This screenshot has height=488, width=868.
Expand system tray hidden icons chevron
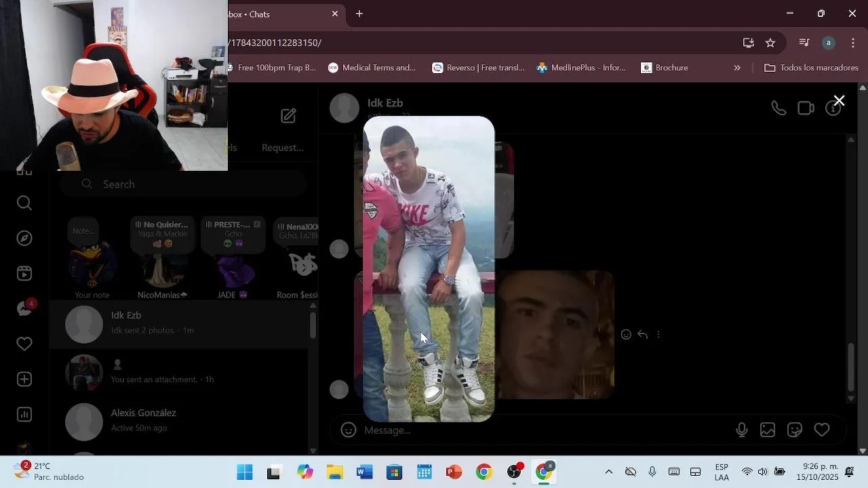point(608,472)
